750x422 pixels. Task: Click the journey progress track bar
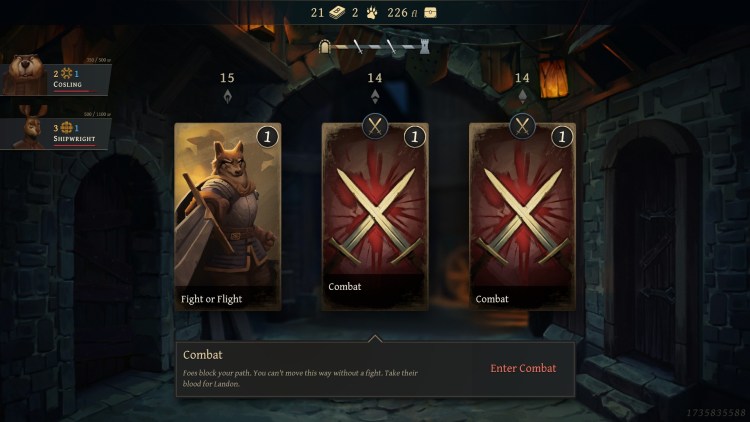[x=375, y=46]
